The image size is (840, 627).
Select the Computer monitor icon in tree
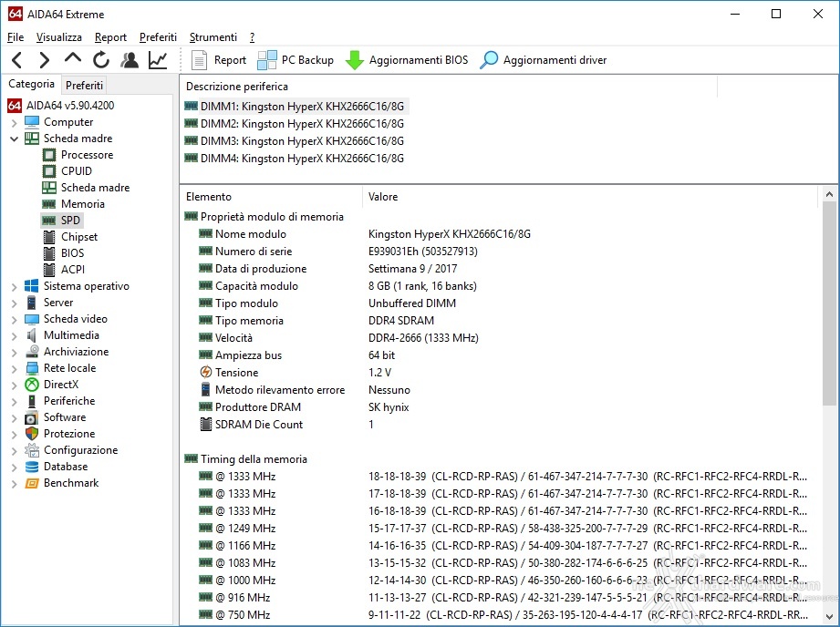coord(32,122)
